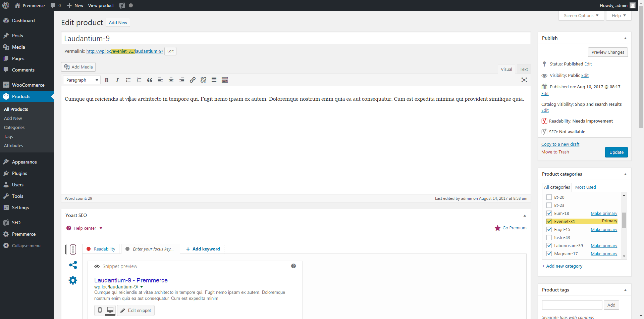Image resolution: width=644 pixels, height=319 pixels.
Task: Open the Appearance menu
Action: [x=27, y=162]
